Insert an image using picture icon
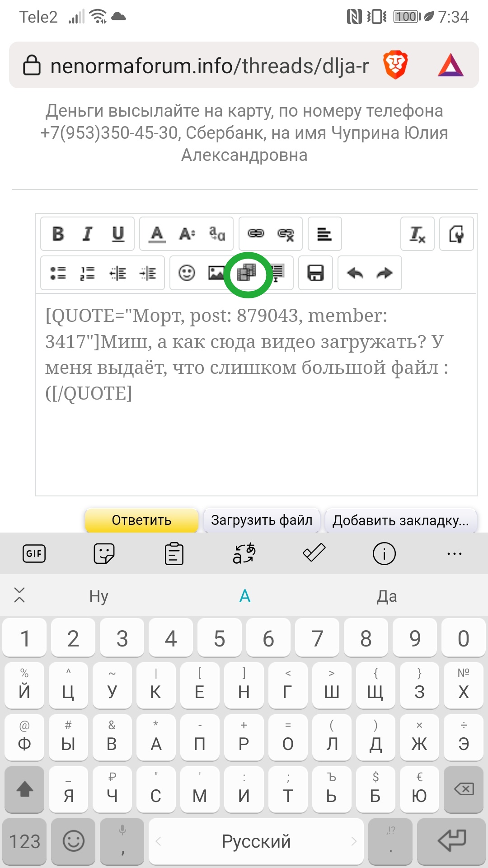The height and width of the screenshot is (868, 488). [x=216, y=273]
